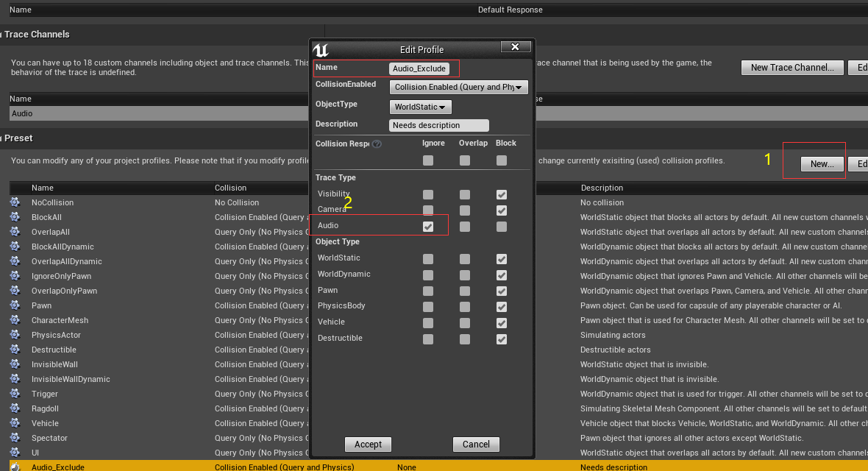Click the Preset section header
The image size is (868, 471).
point(19,138)
